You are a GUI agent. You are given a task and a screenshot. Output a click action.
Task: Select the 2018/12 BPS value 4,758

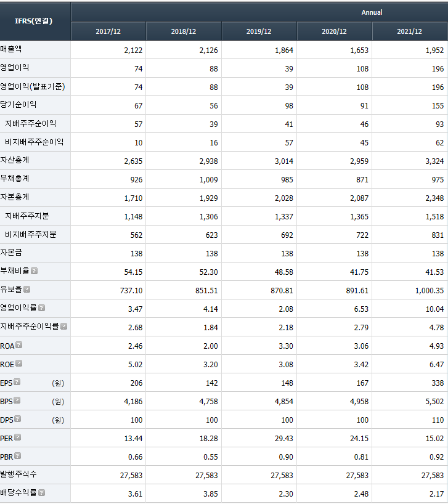[x=208, y=402]
